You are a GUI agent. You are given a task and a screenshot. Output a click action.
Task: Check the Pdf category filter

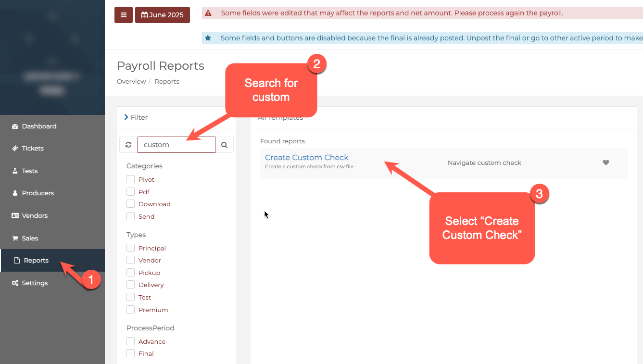point(130,192)
